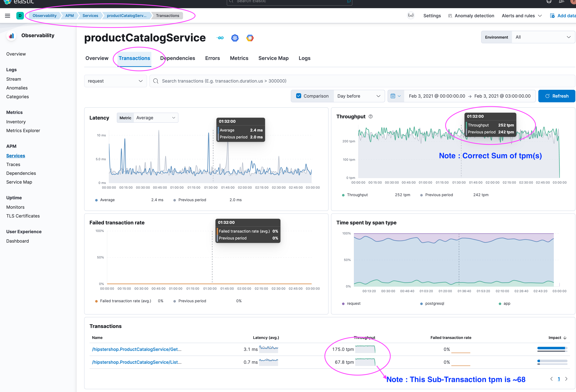This screenshot has width=576, height=392.
Task: Open page 1 of Transactions table
Action: pyautogui.click(x=559, y=379)
